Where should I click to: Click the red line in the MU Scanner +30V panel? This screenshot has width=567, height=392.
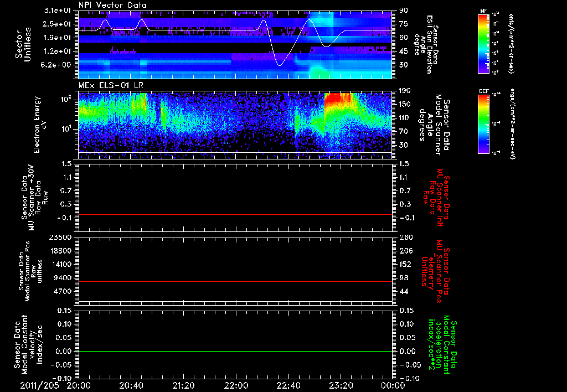(235, 215)
